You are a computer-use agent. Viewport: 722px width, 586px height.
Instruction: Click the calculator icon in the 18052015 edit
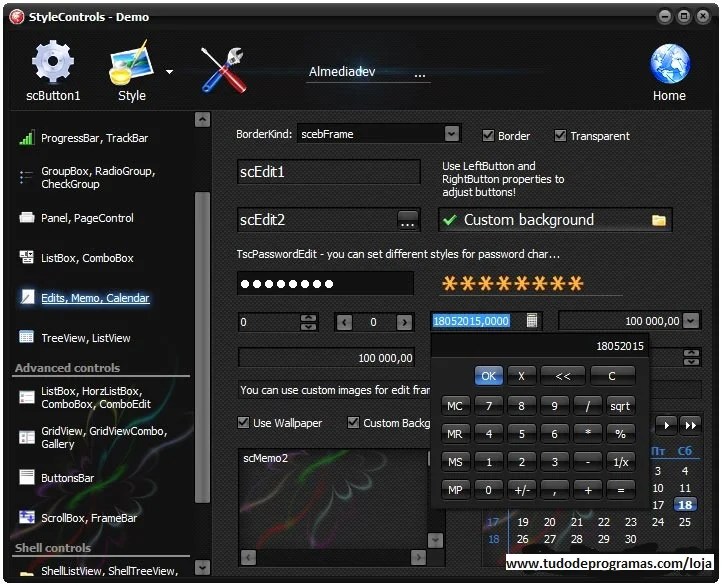pyautogui.click(x=531, y=320)
